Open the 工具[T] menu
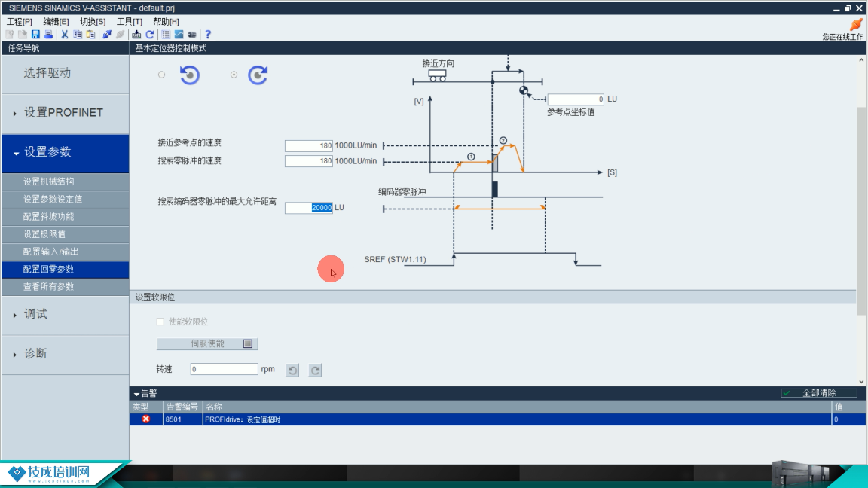868x488 pixels. point(129,22)
